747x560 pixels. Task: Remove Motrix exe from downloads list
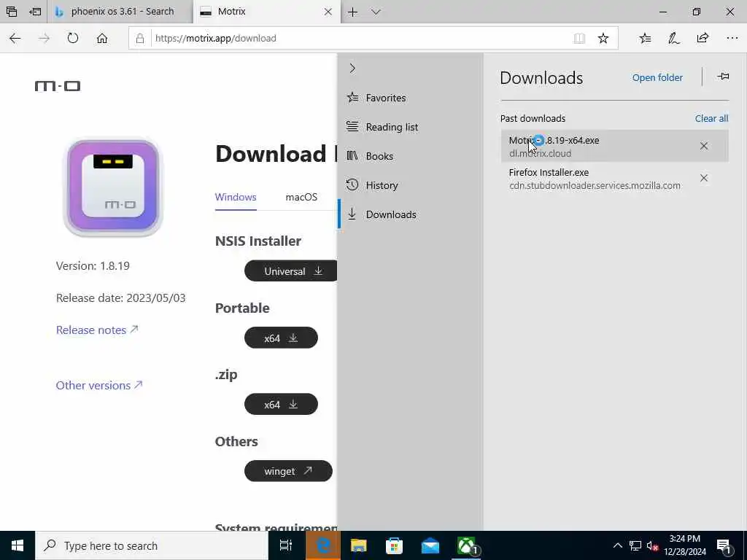[x=704, y=146]
